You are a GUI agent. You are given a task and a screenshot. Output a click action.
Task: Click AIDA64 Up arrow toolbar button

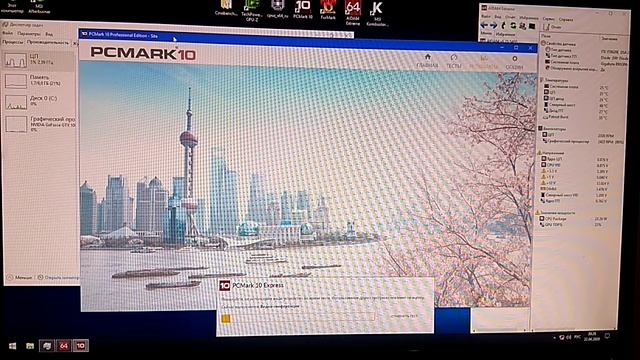click(504, 26)
